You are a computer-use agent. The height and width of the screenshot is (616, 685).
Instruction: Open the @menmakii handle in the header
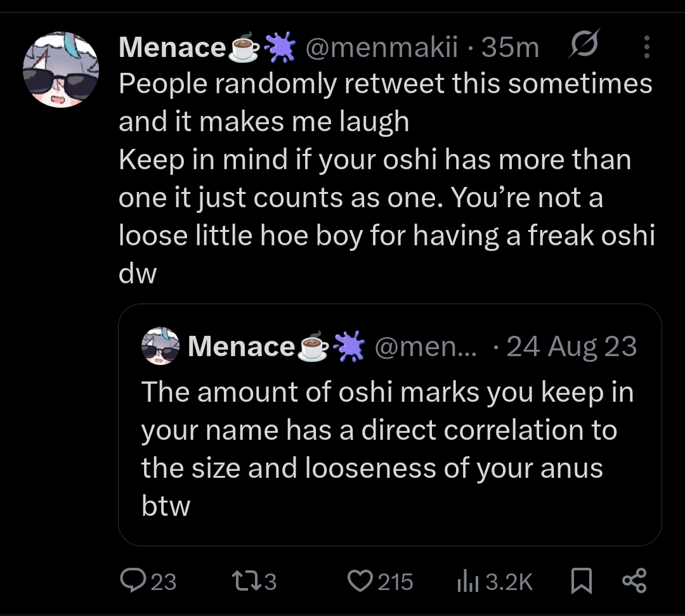click(382, 48)
